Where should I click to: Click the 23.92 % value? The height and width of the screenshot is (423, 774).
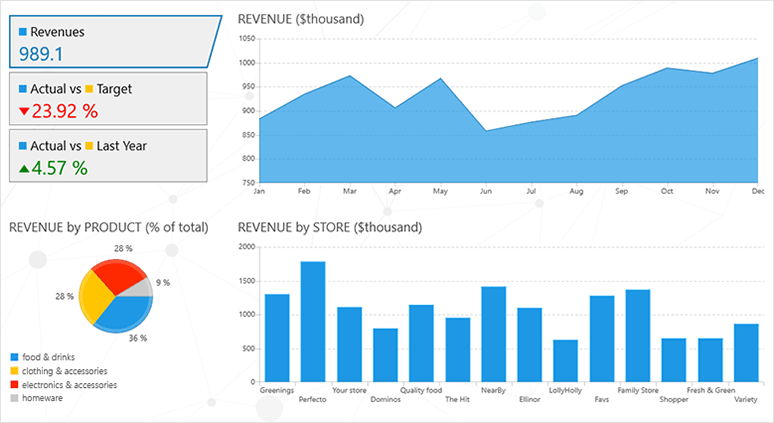pyautogui.click(x=65, y=111)
